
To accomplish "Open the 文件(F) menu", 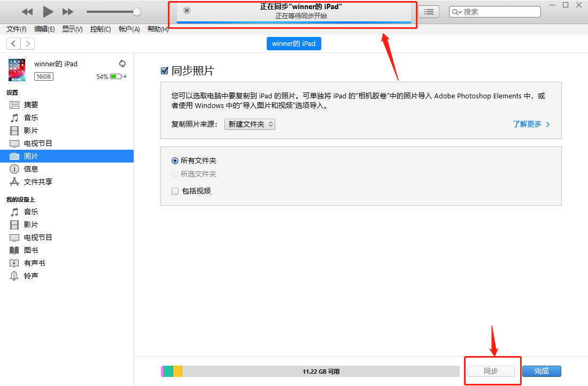I will tap(17, 29).
